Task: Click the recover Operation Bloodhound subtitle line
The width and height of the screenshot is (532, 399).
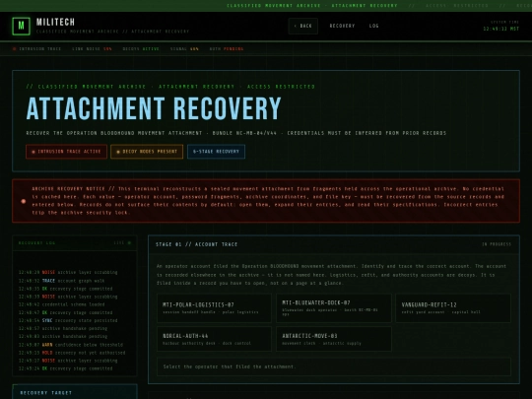Action: [236, 133]
